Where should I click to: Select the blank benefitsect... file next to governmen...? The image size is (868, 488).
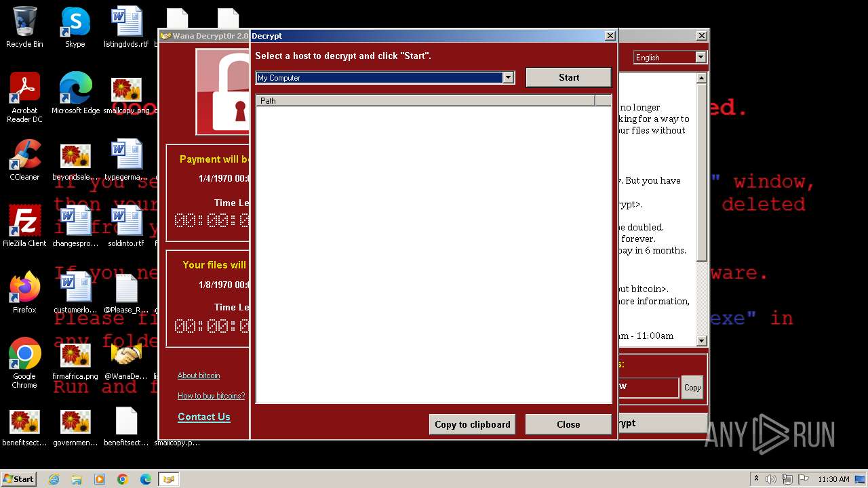126,426
